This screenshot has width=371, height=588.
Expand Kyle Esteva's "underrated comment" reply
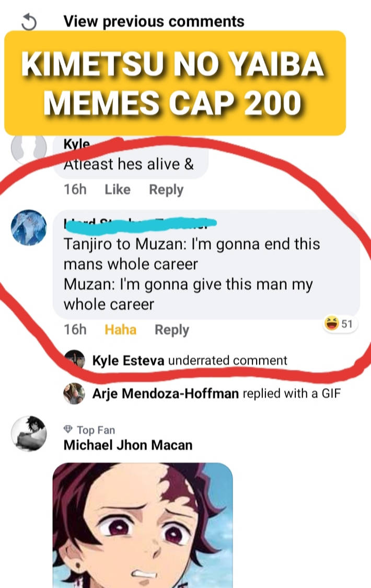190,360
